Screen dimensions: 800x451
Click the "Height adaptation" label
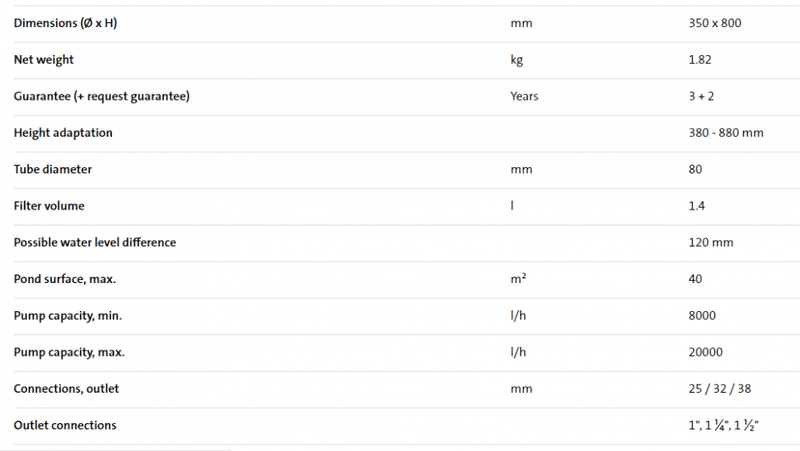(63, 133)
